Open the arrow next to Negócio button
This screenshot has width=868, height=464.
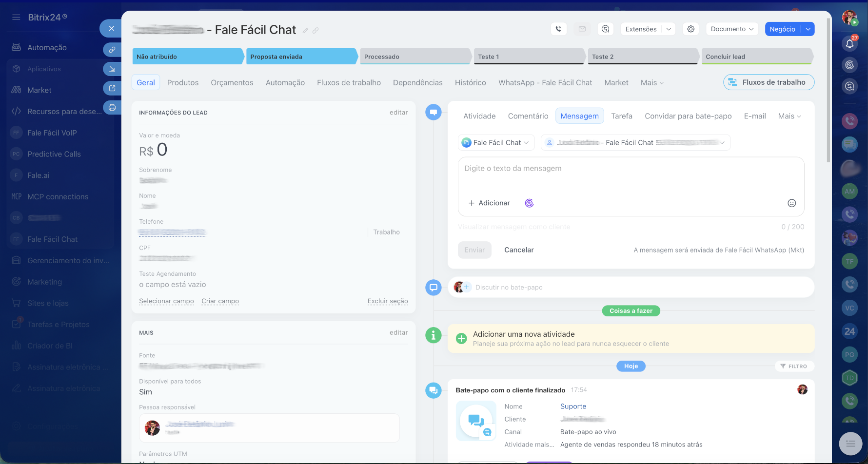click(808, 29)
